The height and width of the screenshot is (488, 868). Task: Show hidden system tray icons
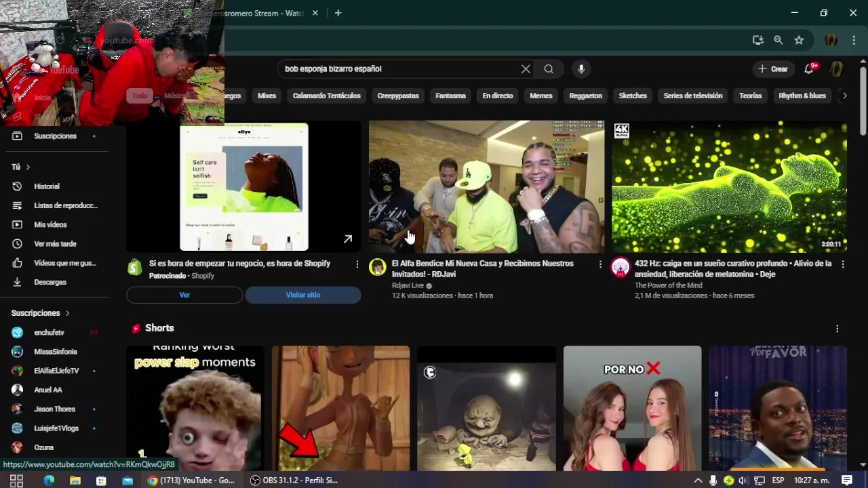point(698,481)
